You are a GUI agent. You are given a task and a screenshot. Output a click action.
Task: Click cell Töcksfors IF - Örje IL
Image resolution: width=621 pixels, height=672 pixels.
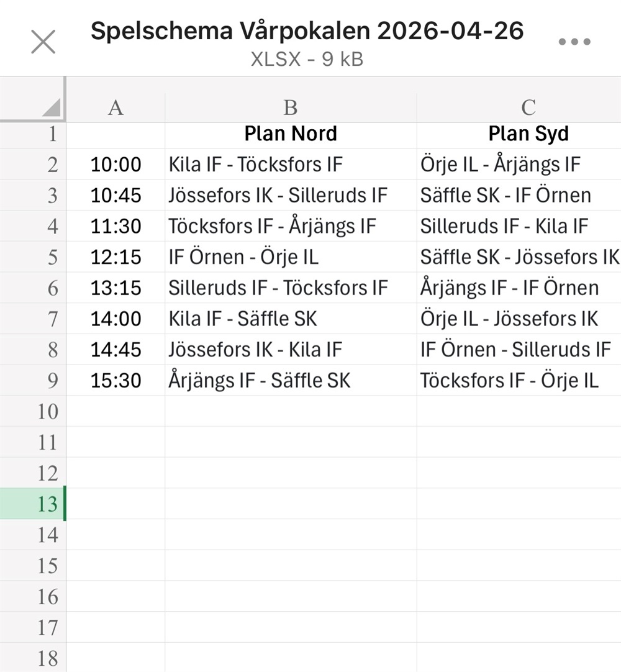click(x=509, y=380)
